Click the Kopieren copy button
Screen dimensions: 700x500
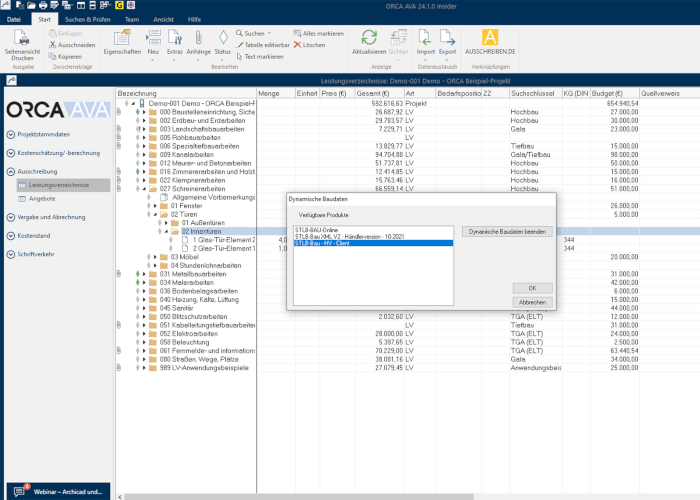65,57
